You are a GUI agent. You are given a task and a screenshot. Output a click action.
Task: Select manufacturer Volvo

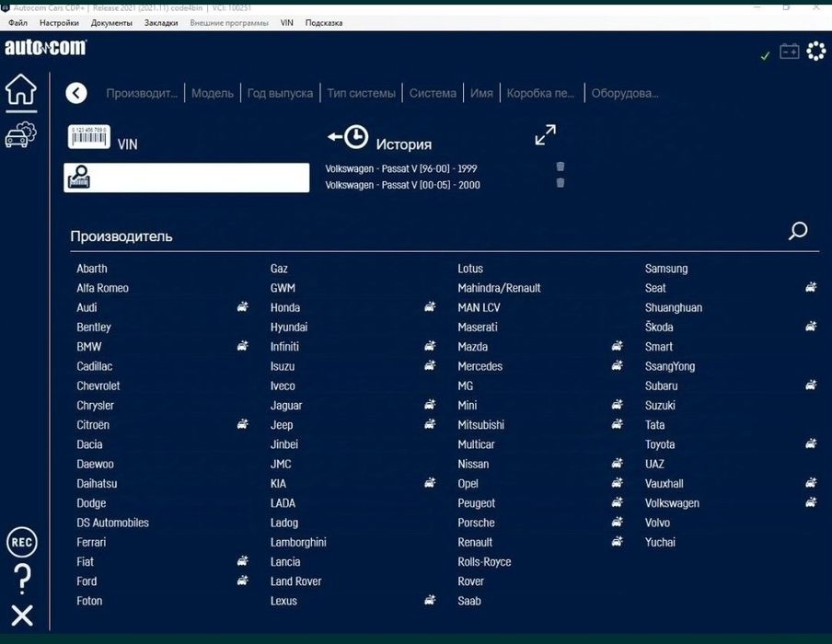[x=657, y=523]
